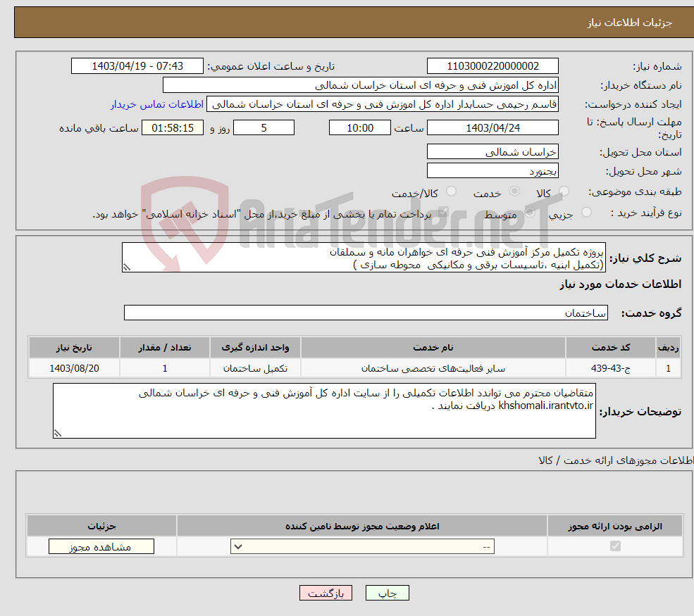The height and width of the screenshot is (616, 694).
Task: Click the بازگشت back button
Action: 326,593
